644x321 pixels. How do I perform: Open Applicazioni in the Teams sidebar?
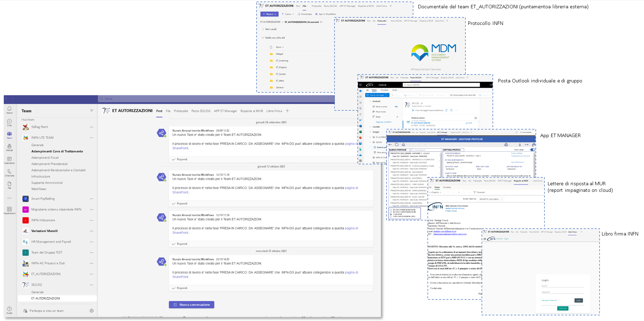(9, 210)
